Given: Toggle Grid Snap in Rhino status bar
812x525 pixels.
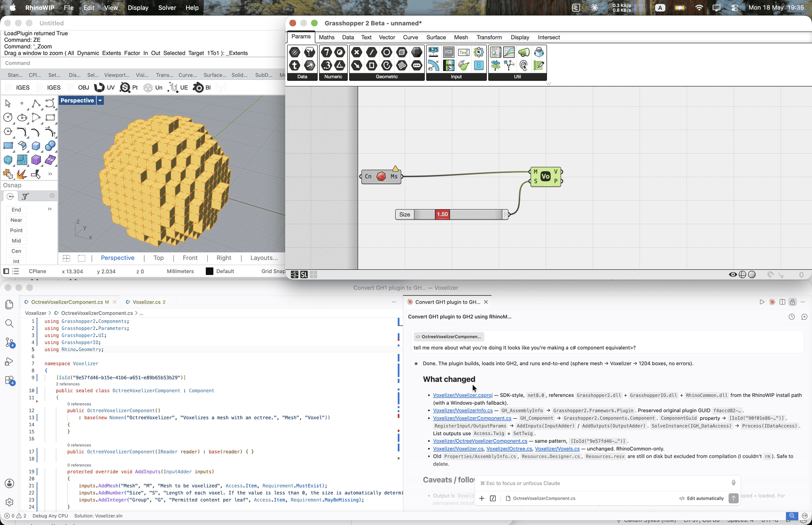Looking at the screenshot, I should tap(273, 271).
